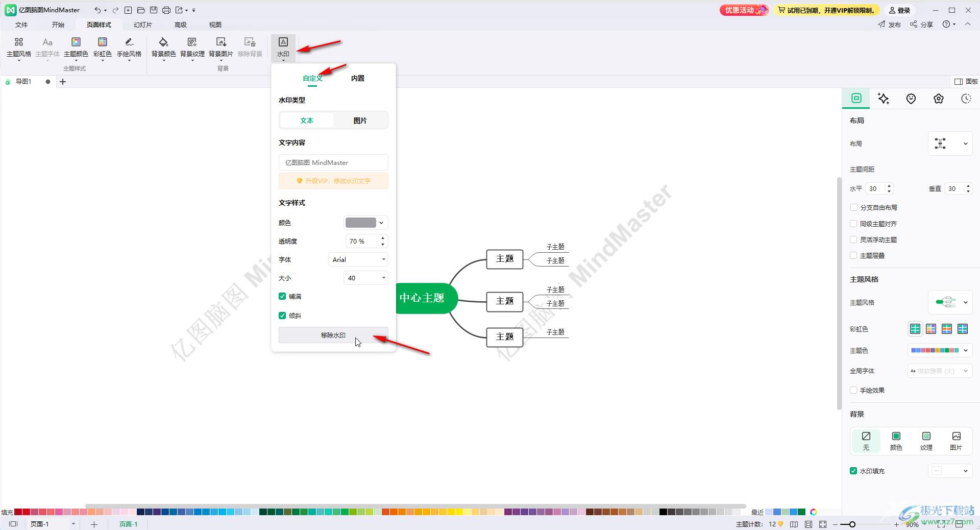The image size is (980, 530).
Task: Expand the layout (布局) dropdown
Action: [949, 143]
